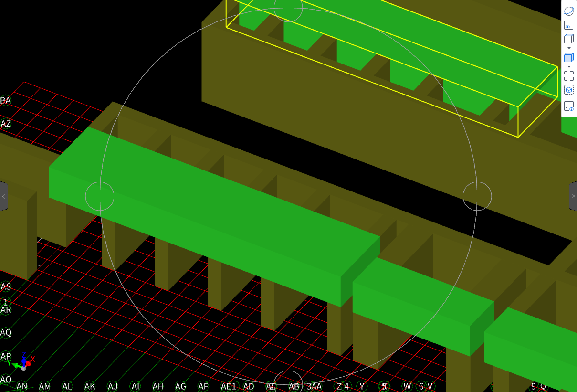
Task: Activate the Orbit view tool
Action: click(568, 11)
